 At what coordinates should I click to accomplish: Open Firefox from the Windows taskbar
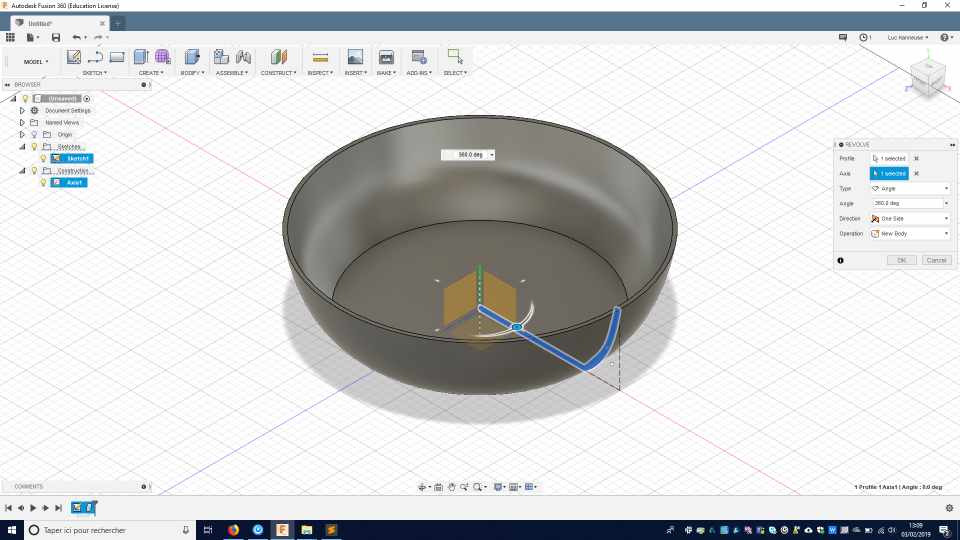(233, 530)
